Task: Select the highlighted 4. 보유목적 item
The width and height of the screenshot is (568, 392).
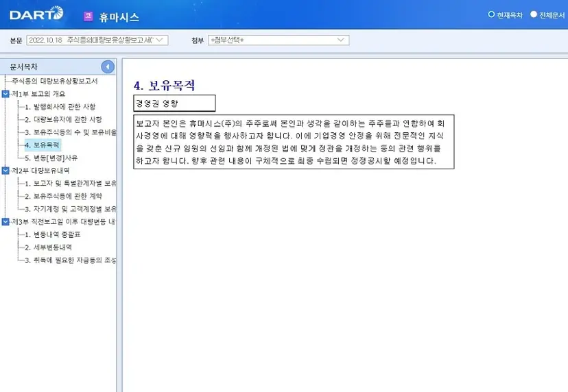Action: [42, 145]
